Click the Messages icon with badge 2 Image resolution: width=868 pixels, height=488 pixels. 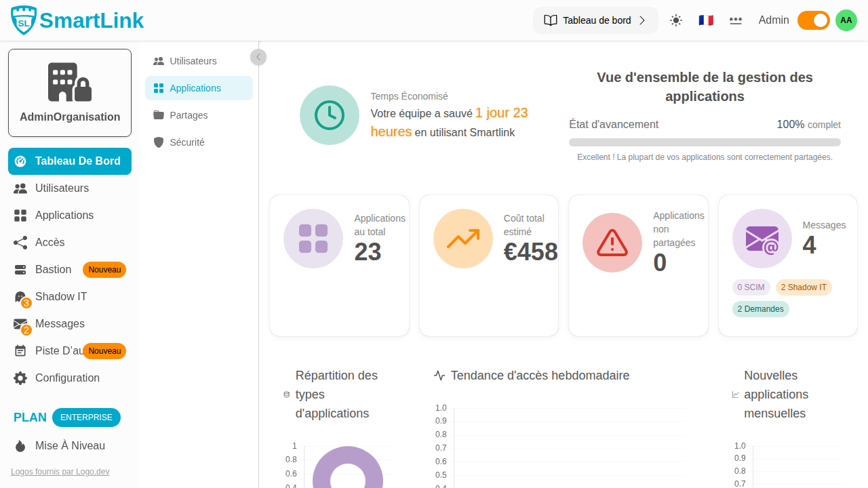(20, 323)
